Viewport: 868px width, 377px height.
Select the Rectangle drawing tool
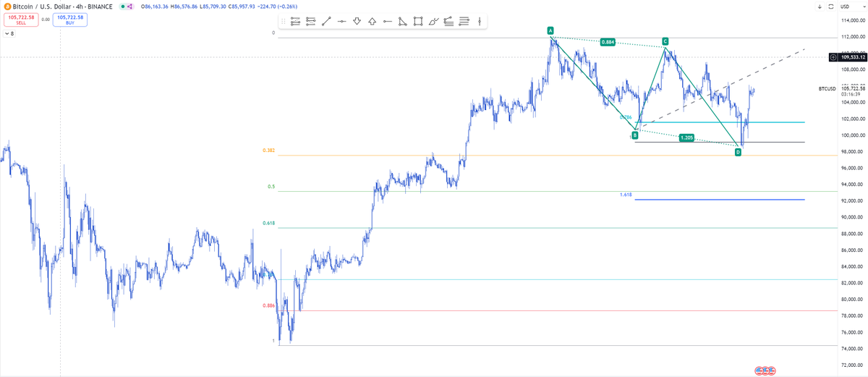click(417, 22)
